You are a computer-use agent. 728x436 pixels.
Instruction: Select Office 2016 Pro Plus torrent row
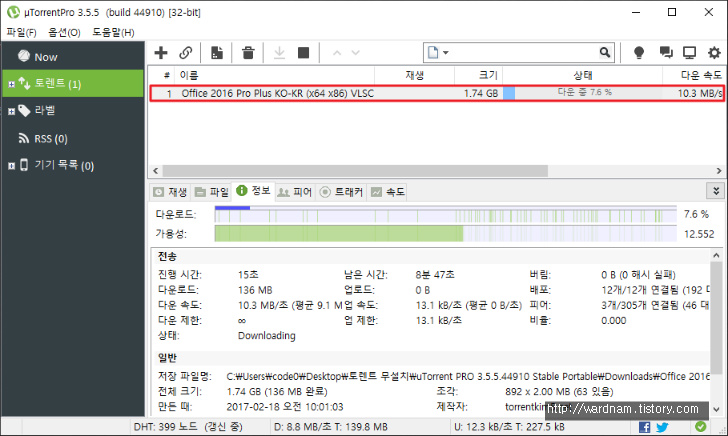click(436, 93)
